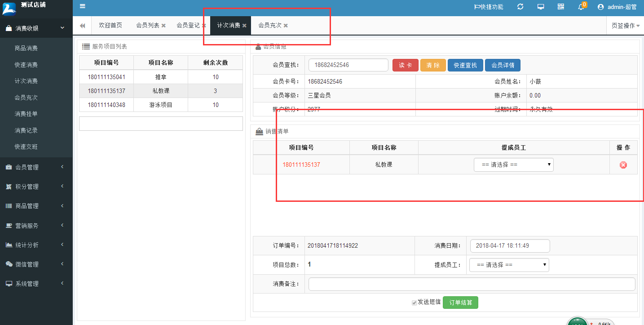Open the 提成员工 dropdown in order summary
Screen dimensions: 644x325
point(509,265)
